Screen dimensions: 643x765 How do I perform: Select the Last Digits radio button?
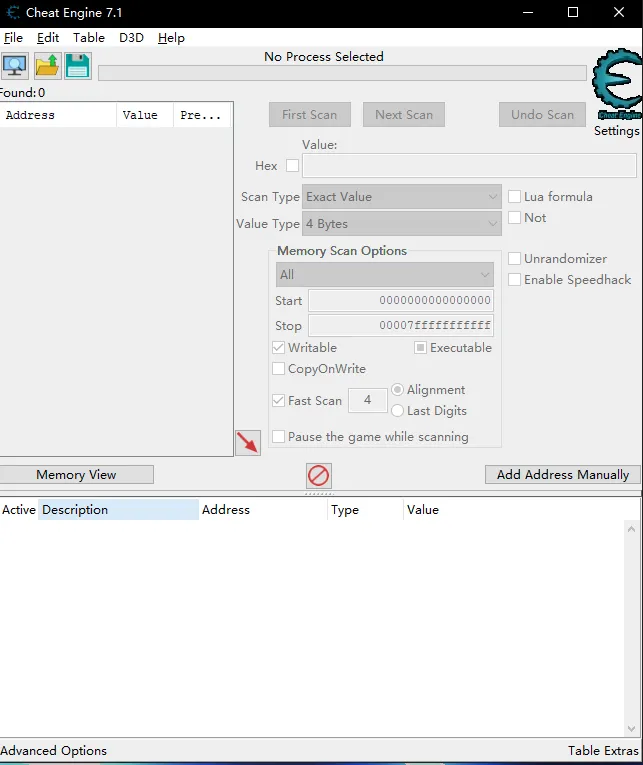coord(398,411)
